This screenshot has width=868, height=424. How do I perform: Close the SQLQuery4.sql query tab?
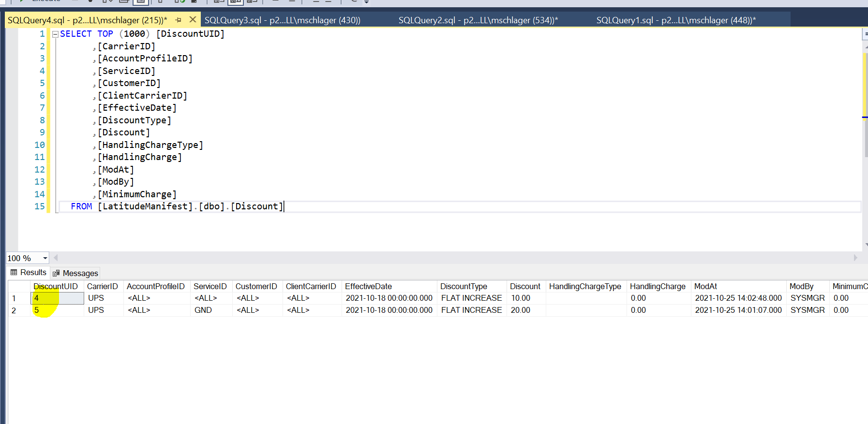point(193,20)
